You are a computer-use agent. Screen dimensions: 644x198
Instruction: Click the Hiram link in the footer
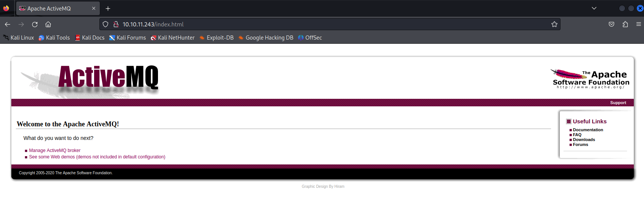(x=339, y=186)
